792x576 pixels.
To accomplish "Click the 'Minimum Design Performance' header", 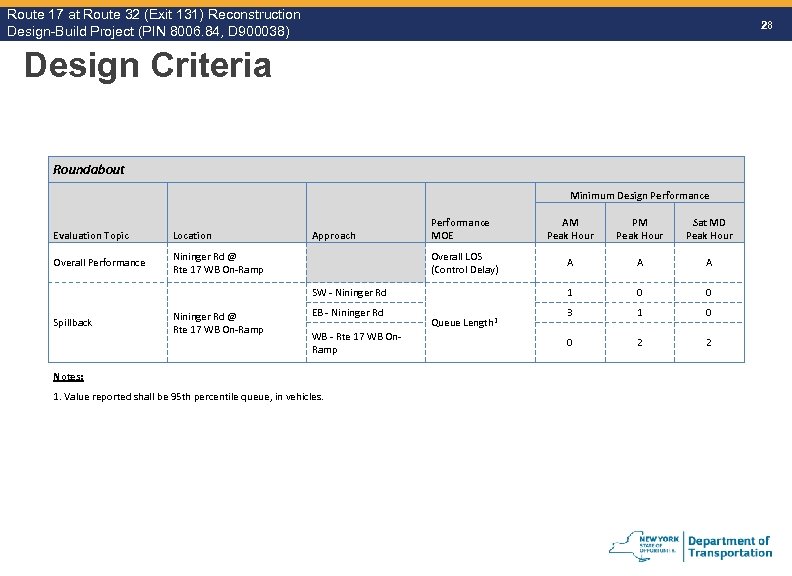I will tap(639, 195).
